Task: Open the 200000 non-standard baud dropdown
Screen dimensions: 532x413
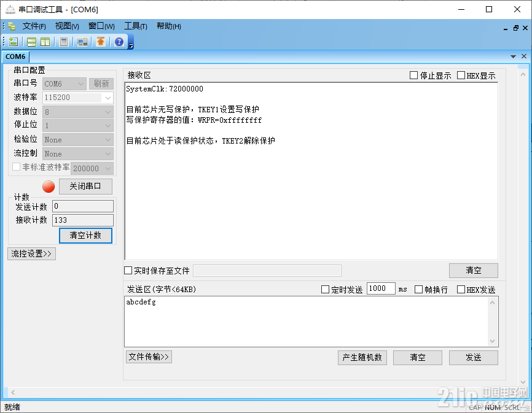Action: click(92, 168)
